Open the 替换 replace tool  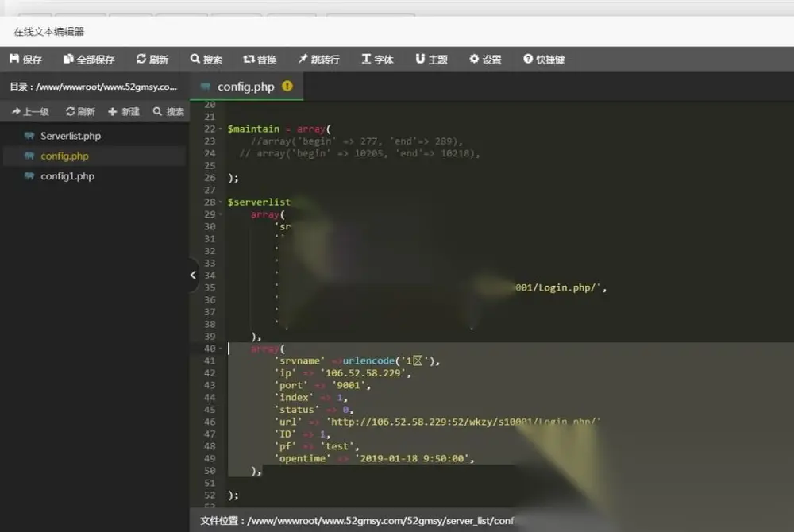click(260, 60)
